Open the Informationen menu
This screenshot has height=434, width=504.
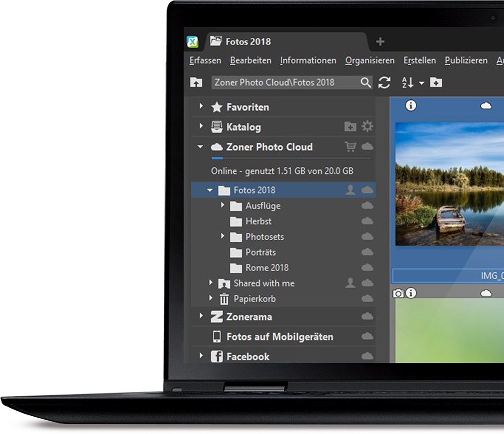[308, 60]
